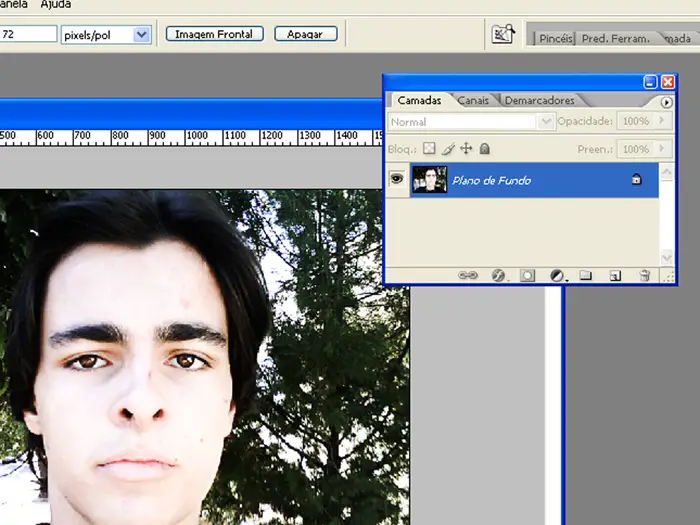Open the Normal blend mode dropdown
This screenshot has width=700, height=525.
pos(546,121)
